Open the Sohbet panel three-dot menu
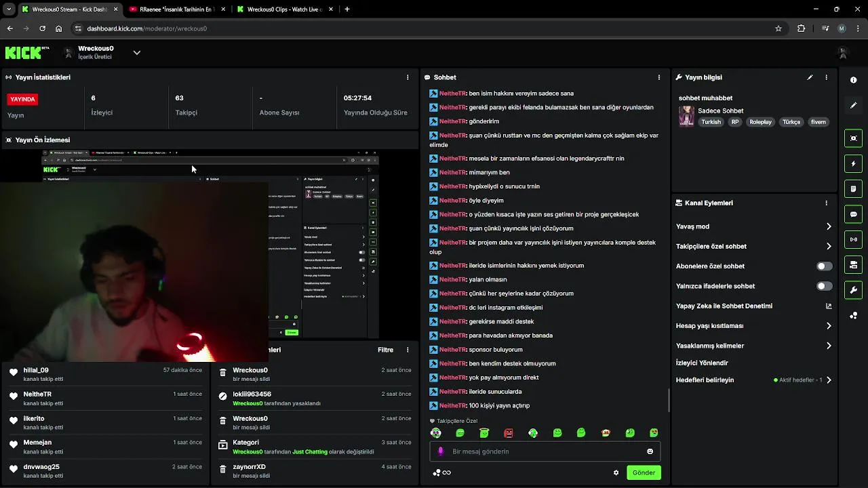 (658, 77)
